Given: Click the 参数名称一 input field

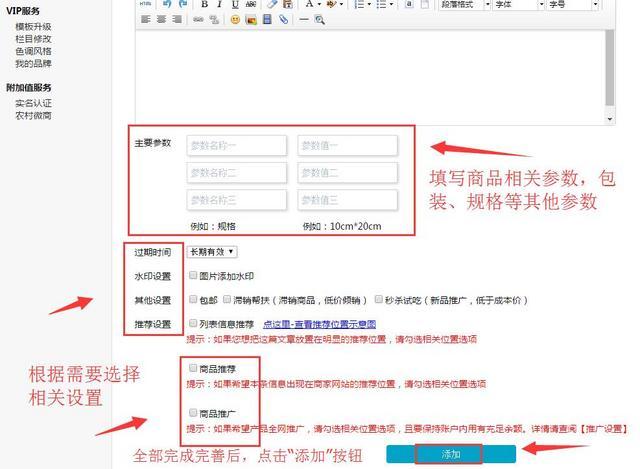Looking at the screenshot, I should pyautogui.click(x=237, y=145).
